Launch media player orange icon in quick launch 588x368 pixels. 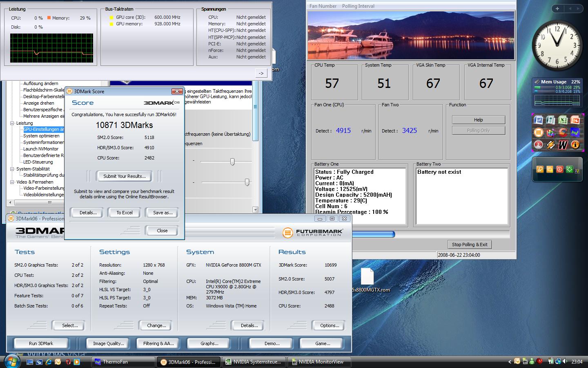click(77, 362)
